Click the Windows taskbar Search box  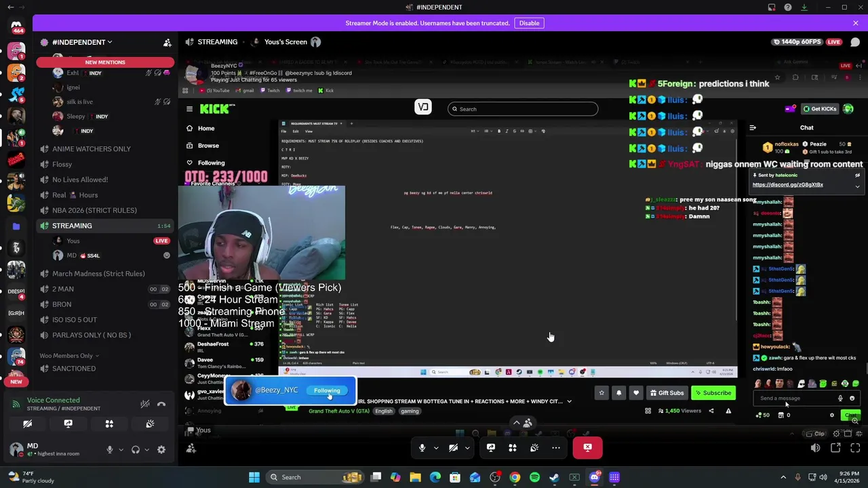coord(315,477)
